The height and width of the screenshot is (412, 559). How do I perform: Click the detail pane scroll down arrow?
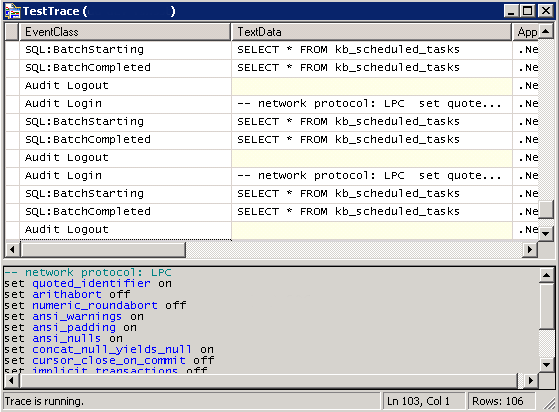click(x=547, y=364)
